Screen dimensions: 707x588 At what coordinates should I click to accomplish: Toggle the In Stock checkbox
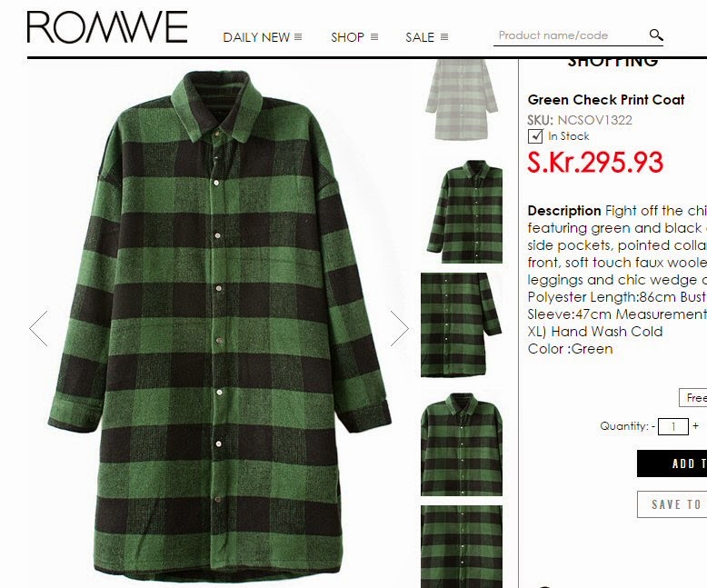pos(535,135)
